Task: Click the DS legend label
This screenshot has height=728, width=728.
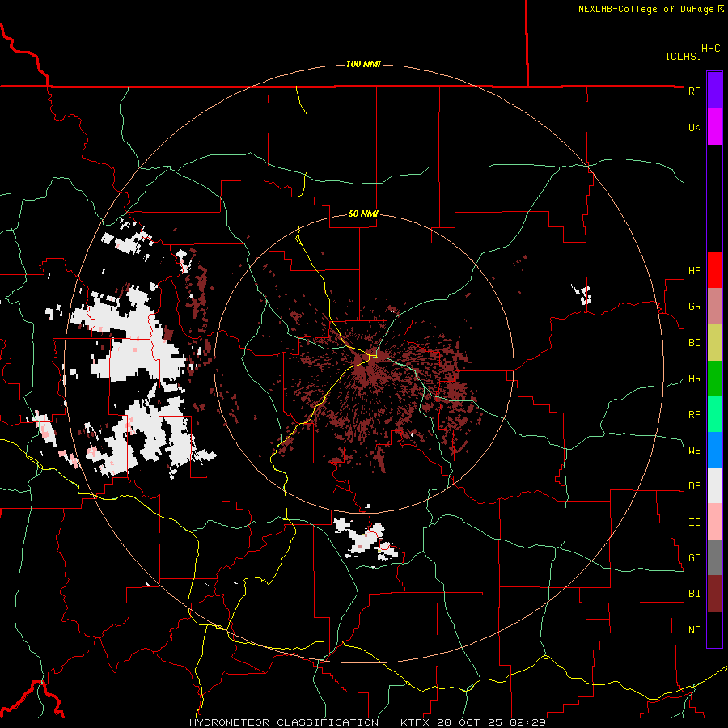Action: (x=694, y=486)
